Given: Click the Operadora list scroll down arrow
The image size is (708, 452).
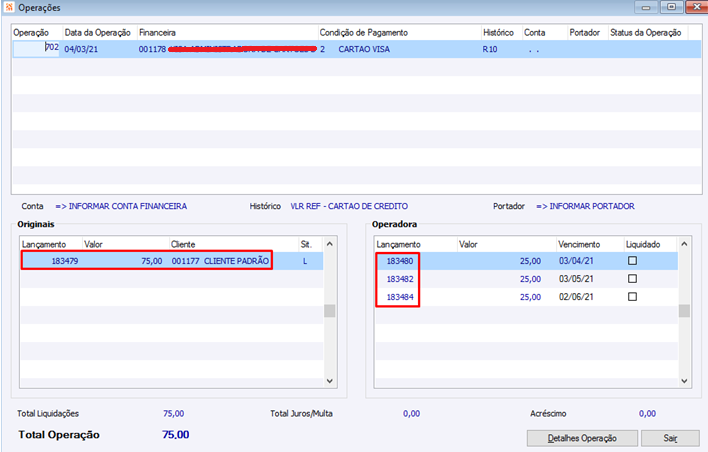Looking at the screenshot, I should pyautogui.click(x=684, y=381).
